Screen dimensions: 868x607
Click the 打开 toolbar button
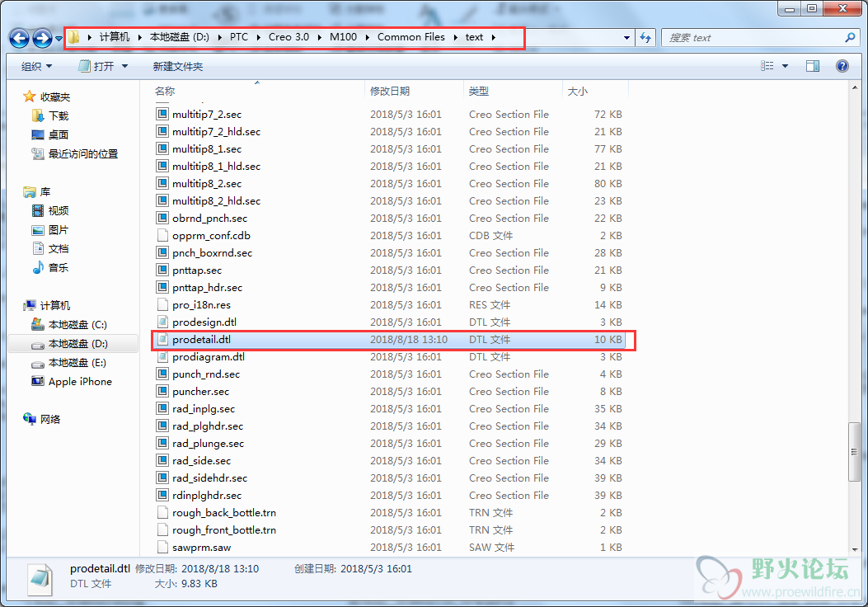tap(97, 67)
